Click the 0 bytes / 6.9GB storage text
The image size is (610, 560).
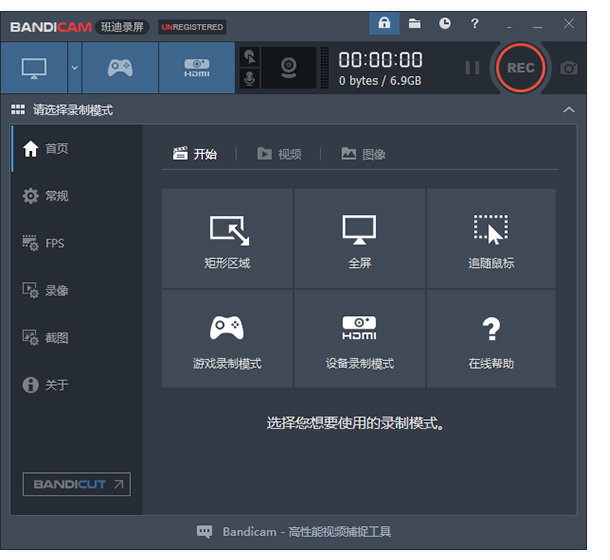tap(380, 81)
